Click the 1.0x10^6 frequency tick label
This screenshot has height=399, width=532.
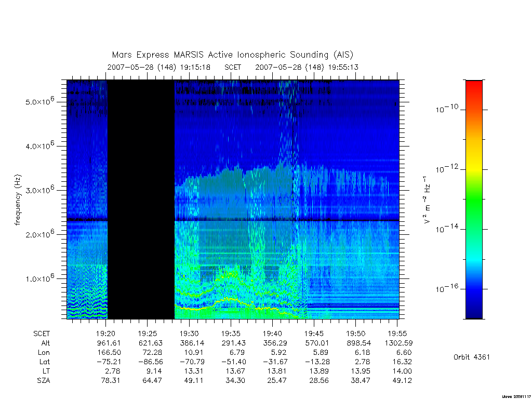pyautogui.click(x=40, y=277)
